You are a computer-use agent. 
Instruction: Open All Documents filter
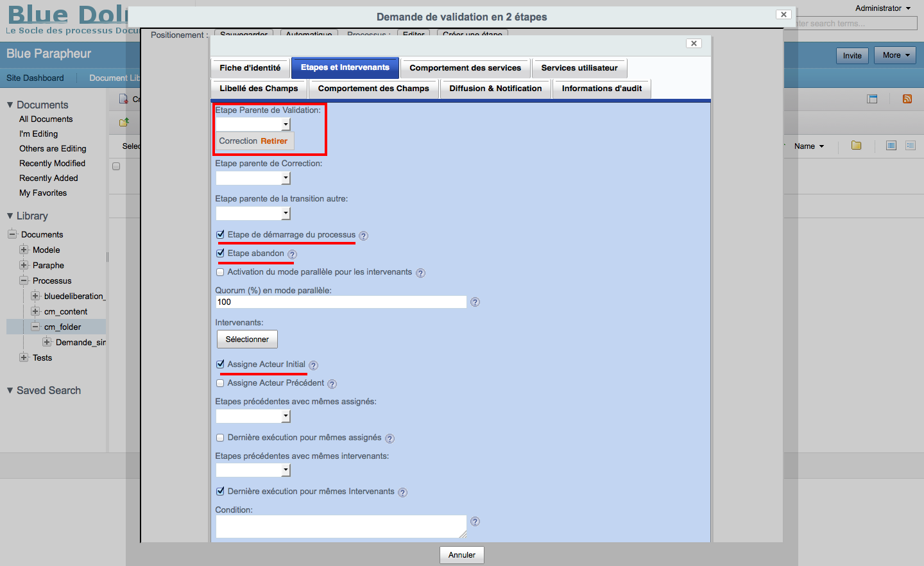46,119
